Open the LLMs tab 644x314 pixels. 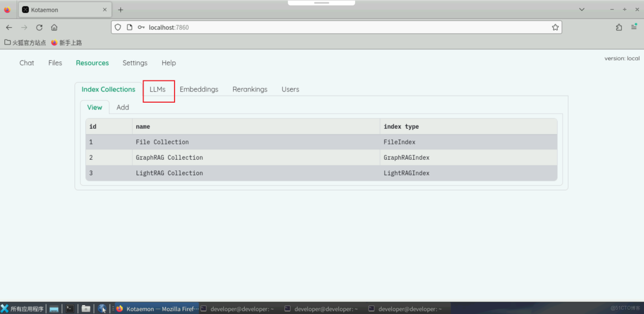tap(158, 89)
